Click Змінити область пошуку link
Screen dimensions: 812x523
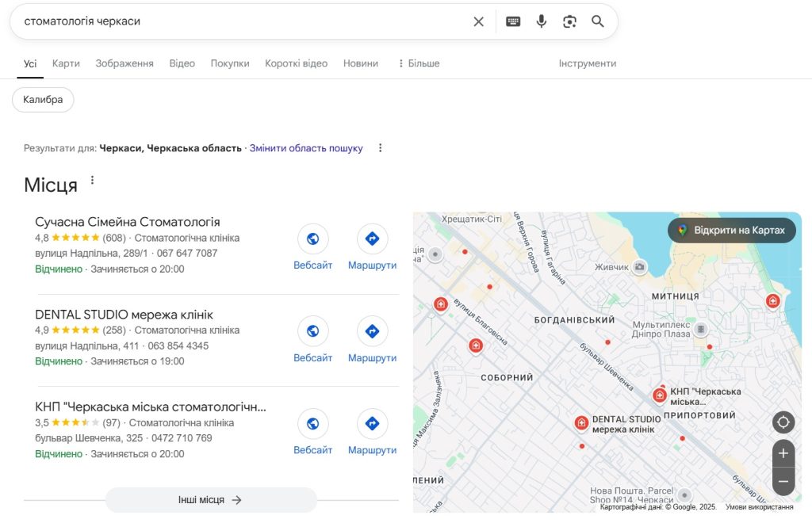306,148
